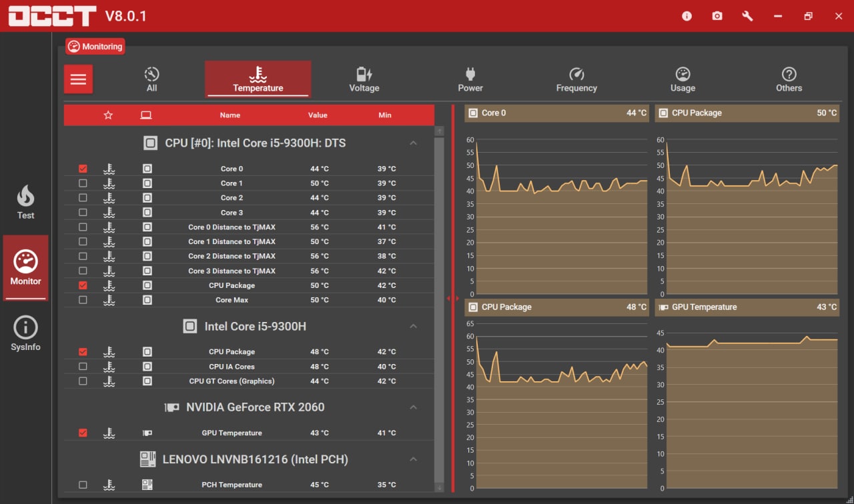Enable the PCH Temperature checkbox

pyautogui.click(x=83, y=485)
